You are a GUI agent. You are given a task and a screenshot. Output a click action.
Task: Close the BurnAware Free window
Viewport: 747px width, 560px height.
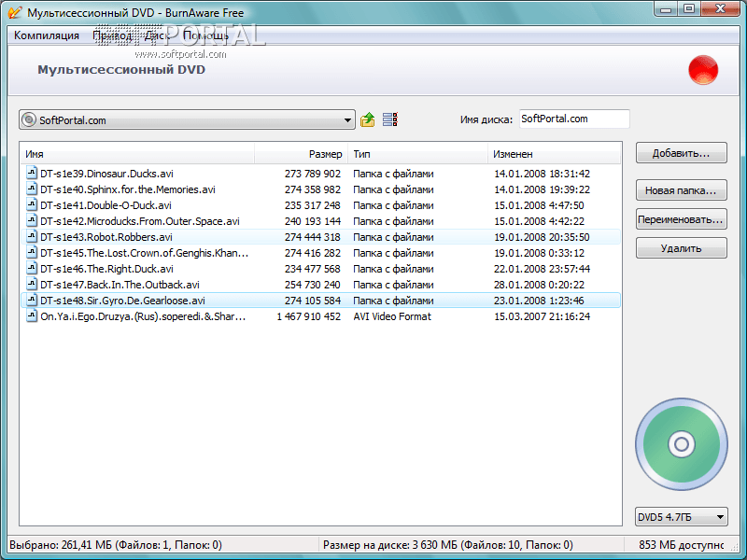[x=721, y=9]
